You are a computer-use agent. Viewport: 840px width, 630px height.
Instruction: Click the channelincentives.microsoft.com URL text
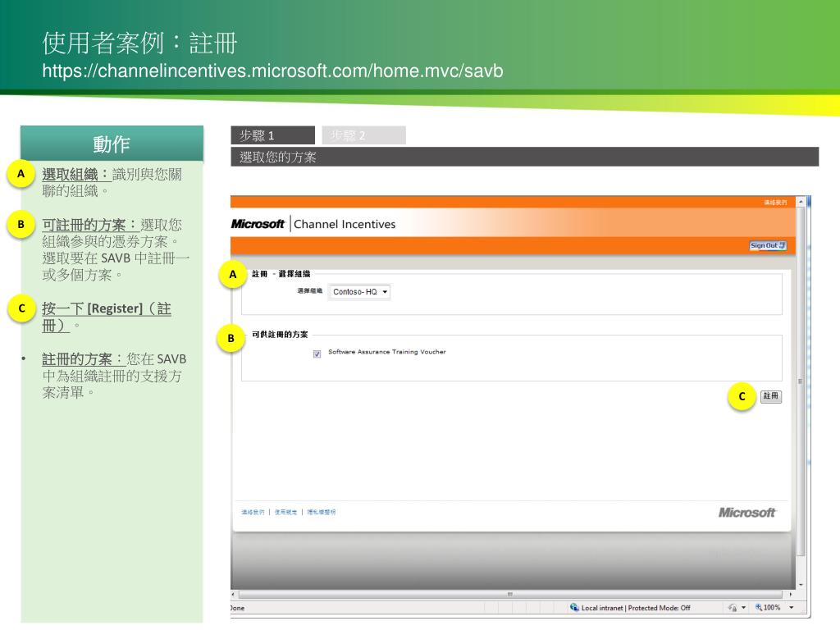[x=272, y=71]
